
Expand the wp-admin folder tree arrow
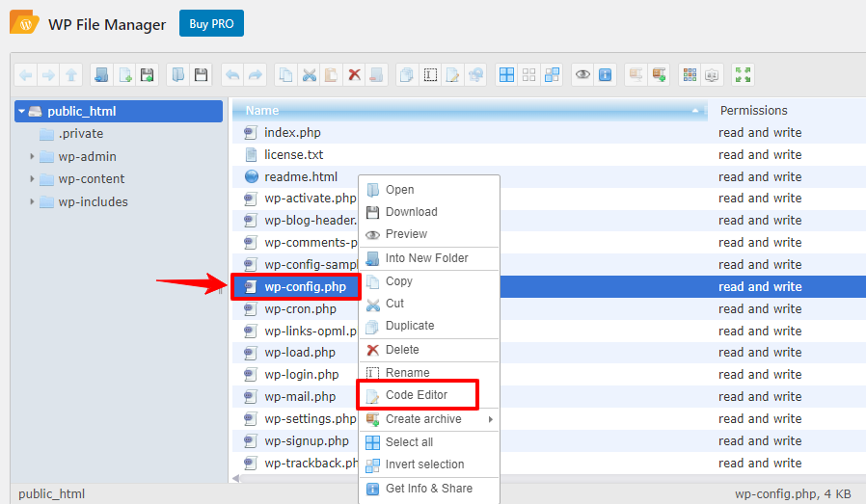(32, 156)
